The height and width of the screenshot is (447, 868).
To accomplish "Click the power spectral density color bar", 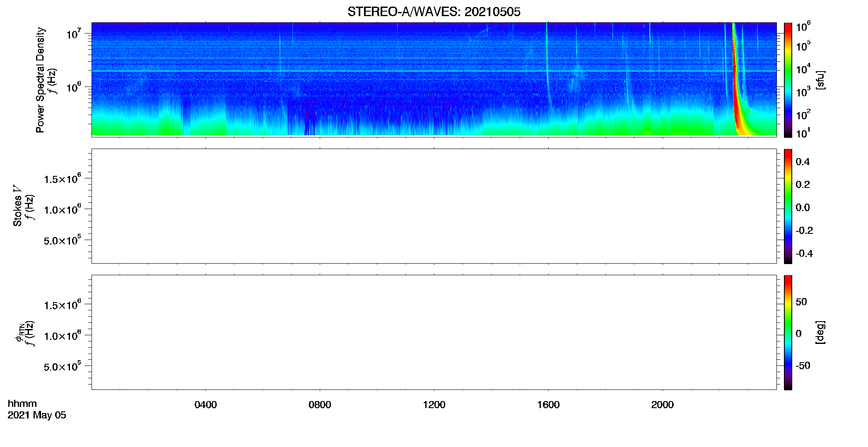I will [788, 80].
